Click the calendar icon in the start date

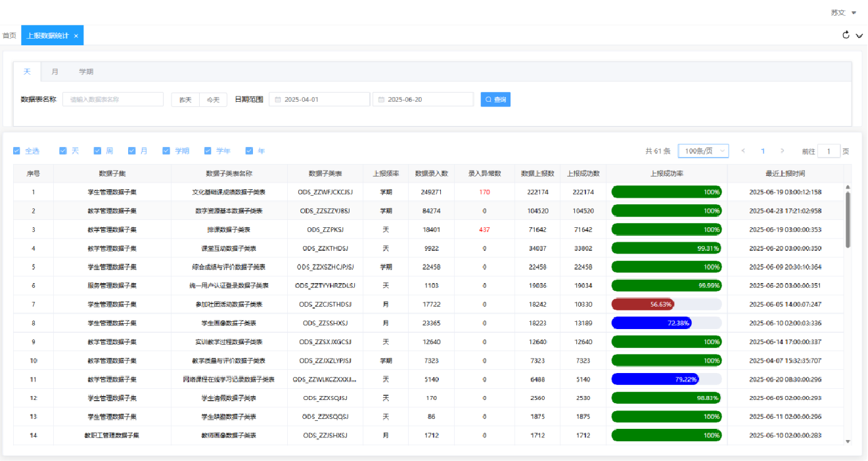pyautogui.click(x=278, y=100)
